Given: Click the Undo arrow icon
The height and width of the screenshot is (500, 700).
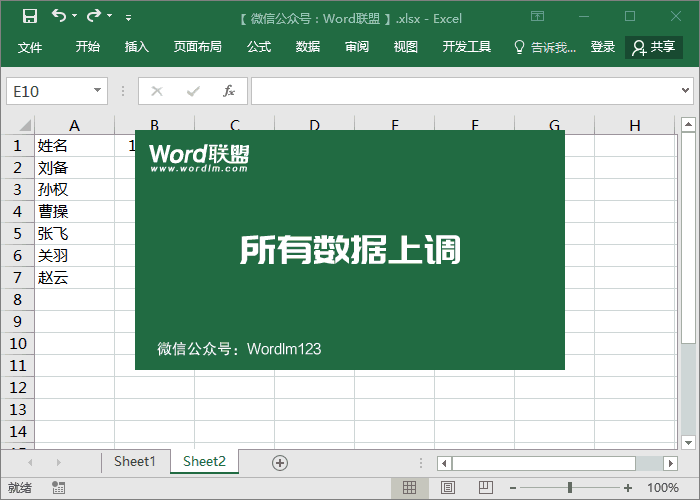Looking at the screenshot, I should (x=59, y=16).
